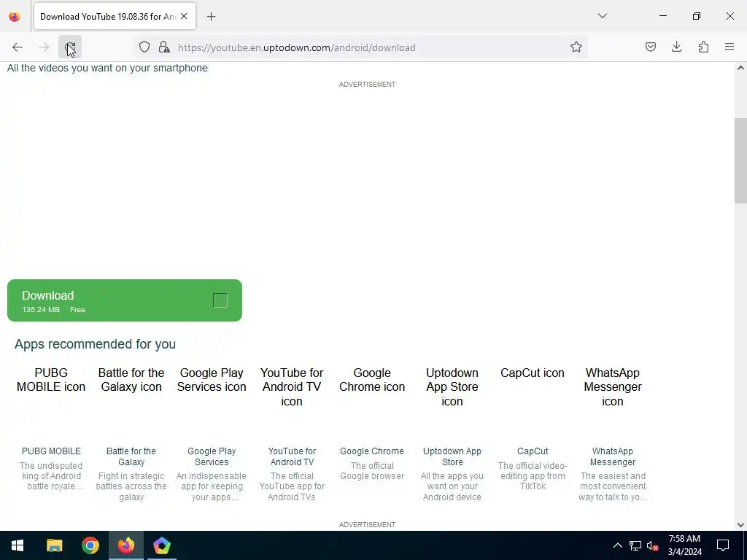Viewport: 747px width, 560px height.
Task: Bookmark this page with the star
Action: (576, 47)
